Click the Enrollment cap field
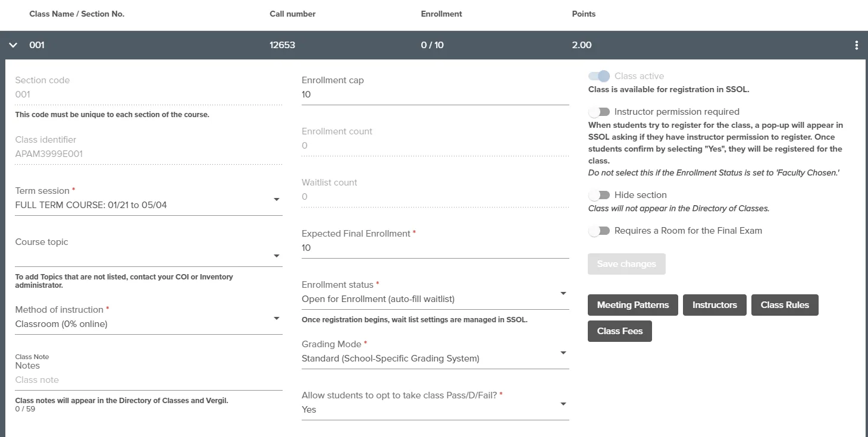868x437 pixels. [435, 95]
